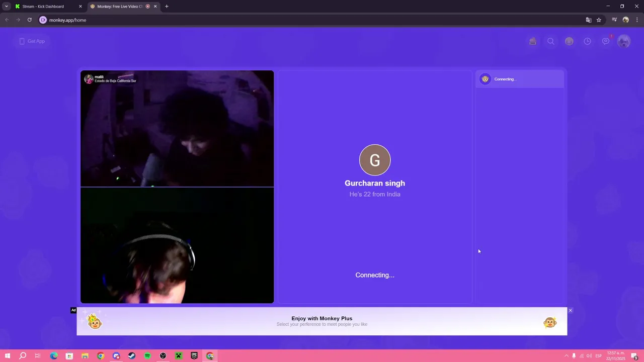Open Microsoft Store from taskbar
Screen dimensions: 644x362
pos(69,356)
